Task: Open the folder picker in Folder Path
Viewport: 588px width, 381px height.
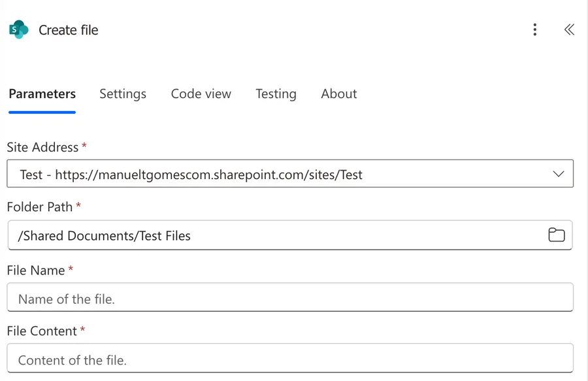Action: (556, 235)
